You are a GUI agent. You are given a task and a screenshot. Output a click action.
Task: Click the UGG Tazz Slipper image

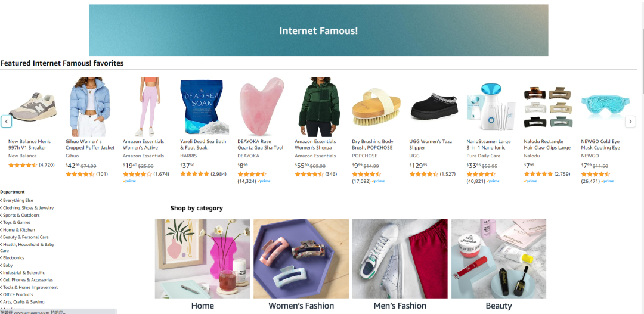click(x=434, y=106)
